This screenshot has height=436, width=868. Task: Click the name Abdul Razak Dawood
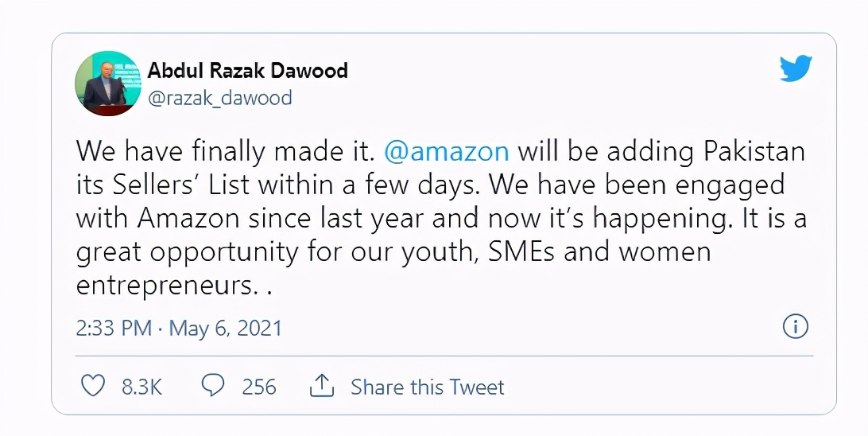point(247,70)
